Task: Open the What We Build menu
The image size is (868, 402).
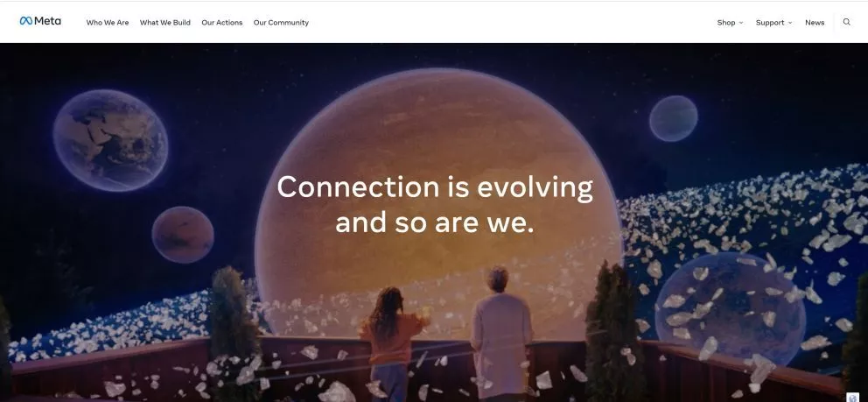Action: (165, 23)
